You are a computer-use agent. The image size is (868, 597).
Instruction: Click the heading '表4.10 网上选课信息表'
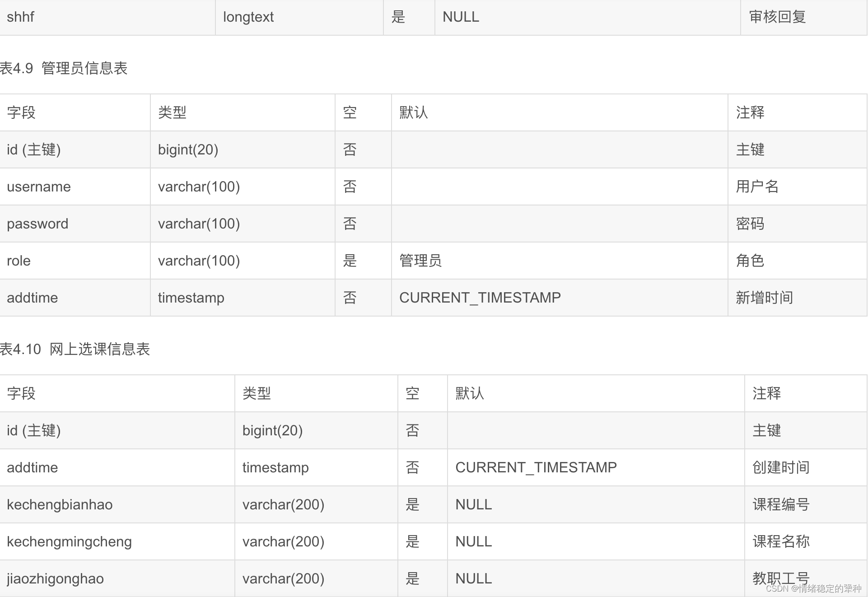point(75,349)
